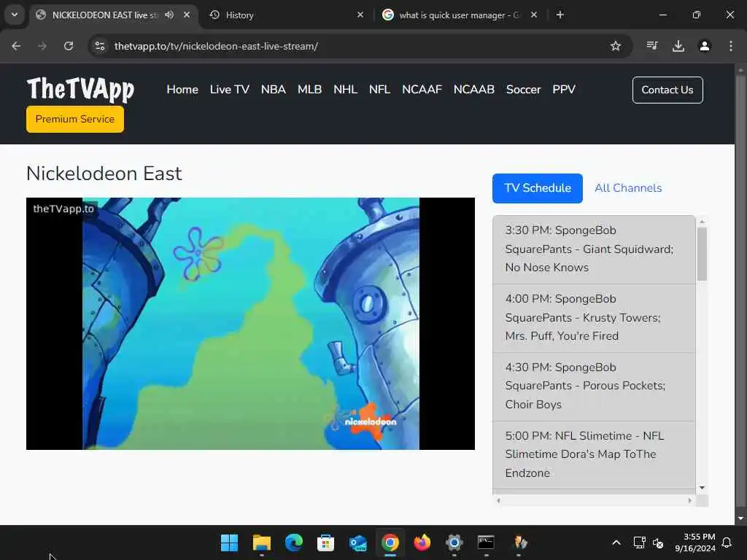The height and width of the screenshot is (560, 747).
Task: Reload the current page
Action: point(69,46)
